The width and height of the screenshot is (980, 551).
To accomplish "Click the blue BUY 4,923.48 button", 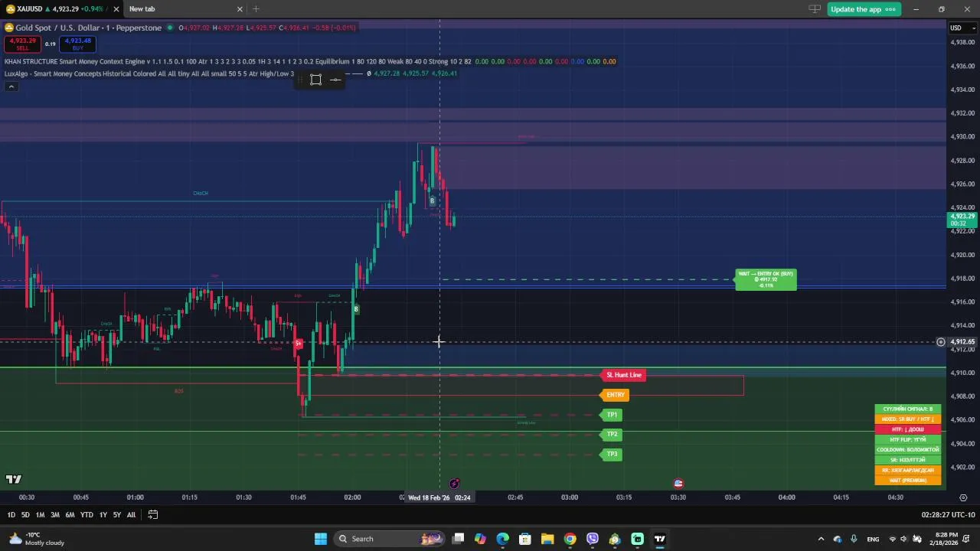I will (77, 44).
